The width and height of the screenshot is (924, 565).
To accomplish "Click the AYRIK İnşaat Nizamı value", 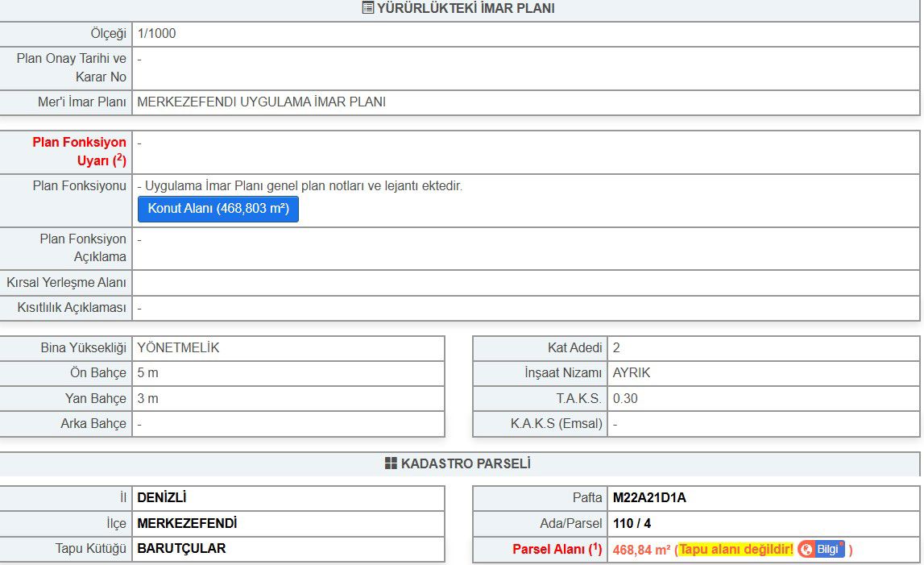I will (x=631, y=373).
